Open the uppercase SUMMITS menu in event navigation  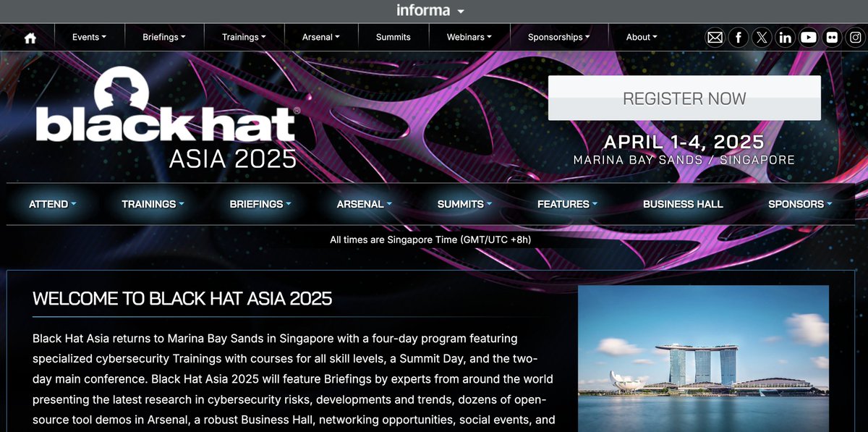click(465, 204)
